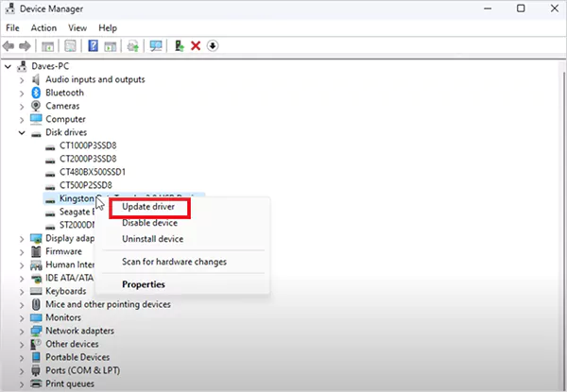Select the IDE ATA/ATAPI controllers label
Screen dimensions: 567x392
(x=69, y=278)
